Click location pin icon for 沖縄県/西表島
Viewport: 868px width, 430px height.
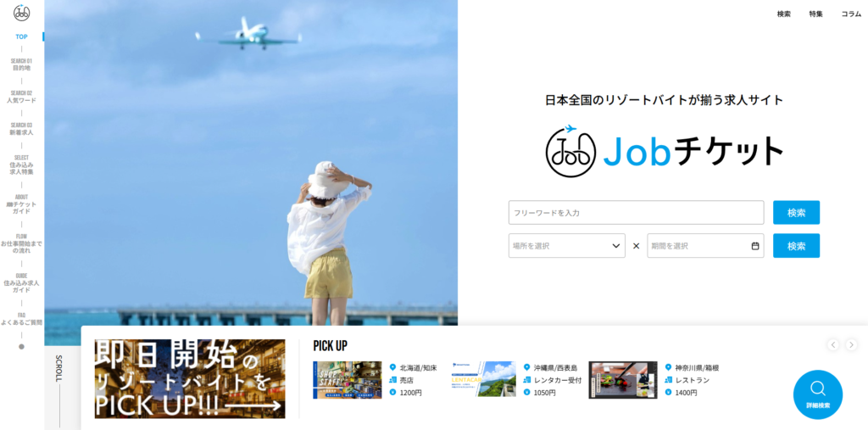pyautogui.click(x=527, y=367)
